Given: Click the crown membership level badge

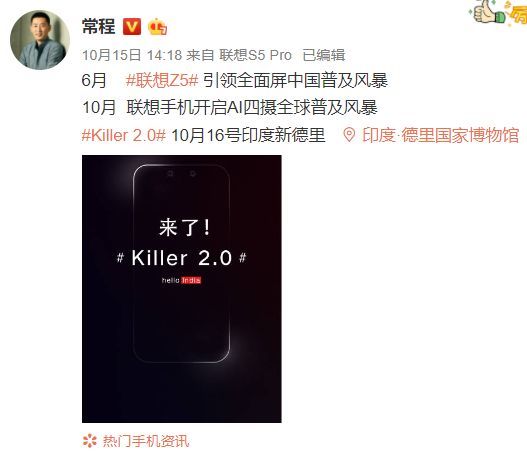Looking at the screenshot, I should (x=157, y=27).
